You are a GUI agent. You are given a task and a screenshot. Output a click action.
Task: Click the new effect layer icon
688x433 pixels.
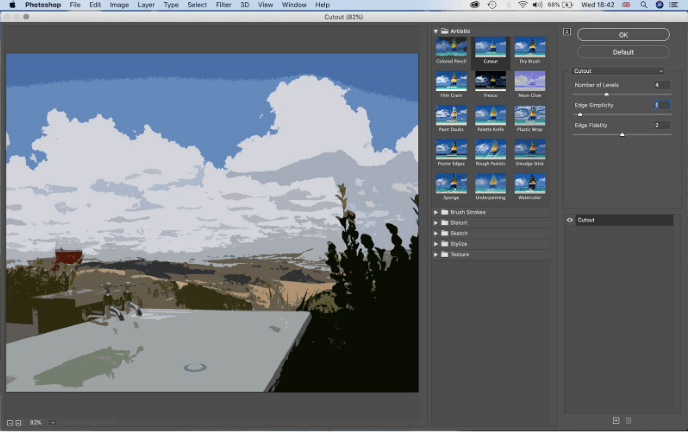pyautogui.click(x=616, y=420)
